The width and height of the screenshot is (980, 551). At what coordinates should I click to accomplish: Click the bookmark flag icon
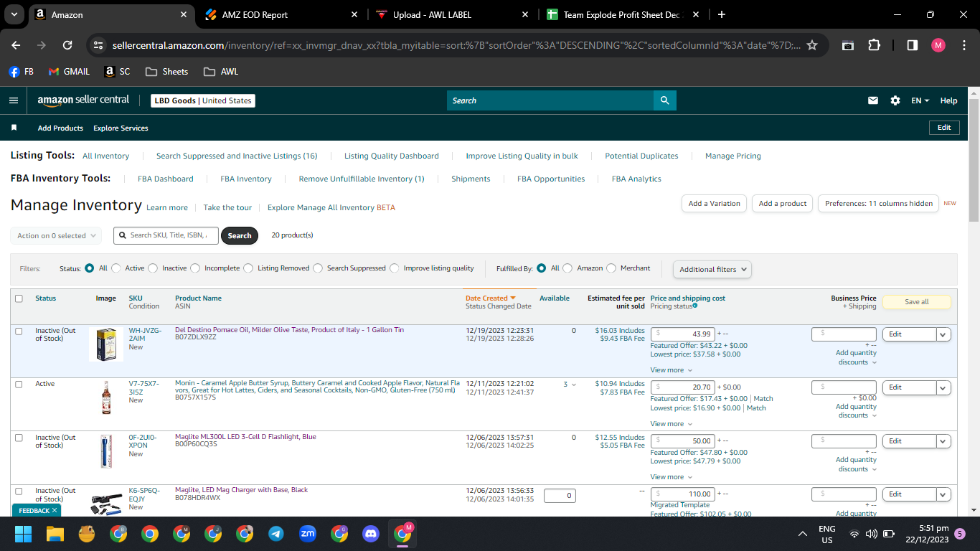14,128
